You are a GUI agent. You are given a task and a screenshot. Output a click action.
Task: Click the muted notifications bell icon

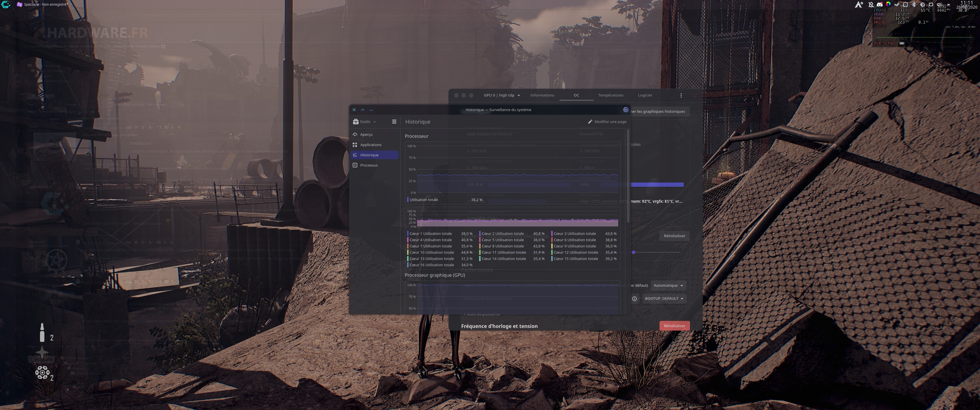point(871,5)
